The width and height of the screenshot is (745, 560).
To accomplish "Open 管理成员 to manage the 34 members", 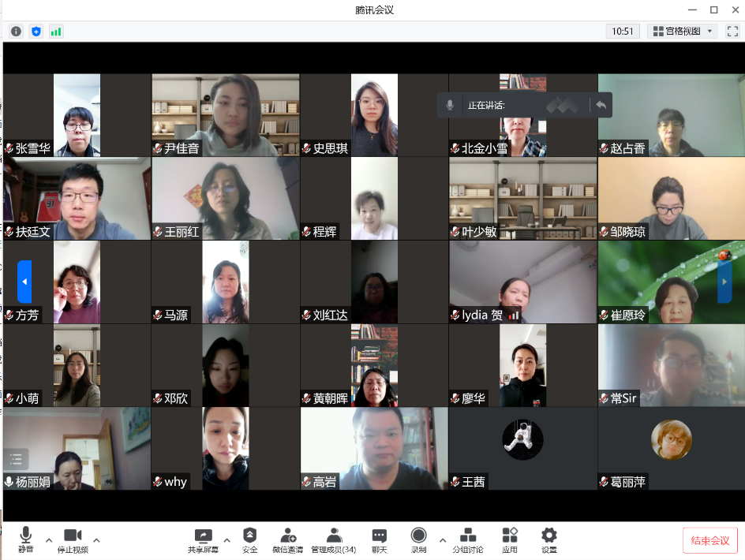I will (333, 540).
